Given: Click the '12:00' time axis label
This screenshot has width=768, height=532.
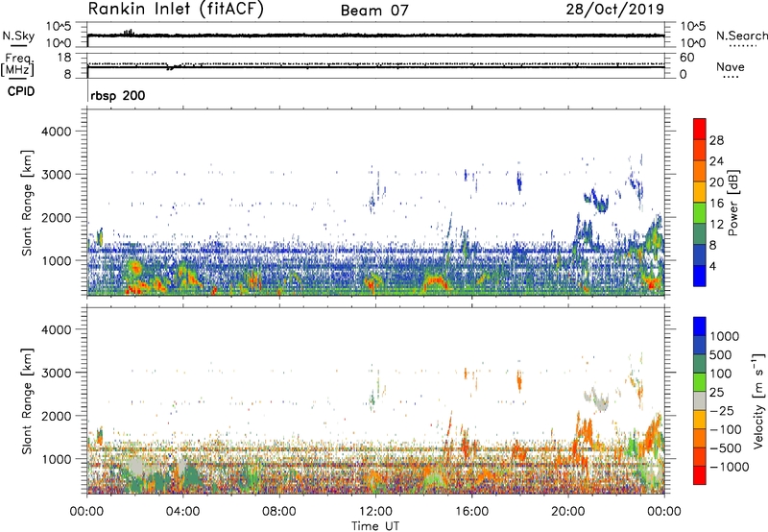Looking at the screenshot, I should coord(375,512).
